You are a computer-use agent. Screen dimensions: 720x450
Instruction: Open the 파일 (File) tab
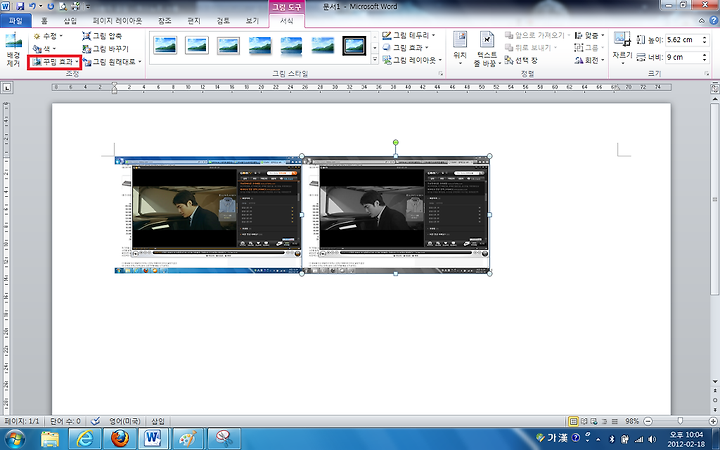(16, 21)
